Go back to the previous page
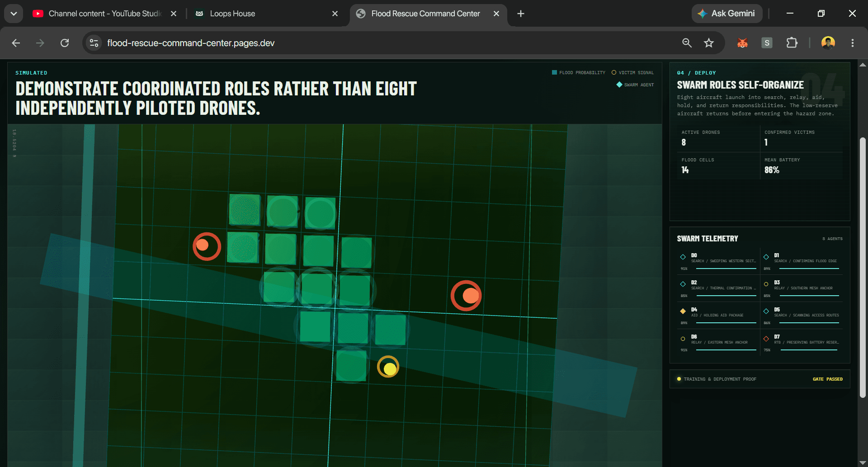 [16, 43]
